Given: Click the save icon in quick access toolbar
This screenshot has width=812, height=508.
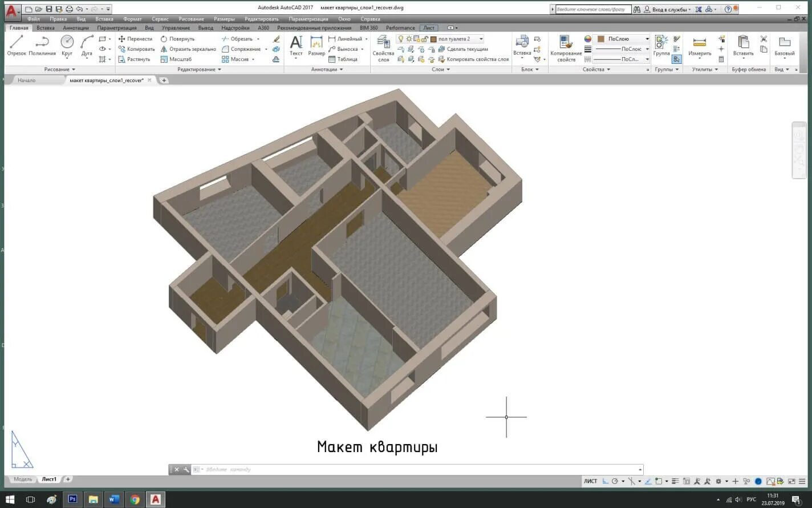Looking at the screenshot, I should [x=48, y=9].
